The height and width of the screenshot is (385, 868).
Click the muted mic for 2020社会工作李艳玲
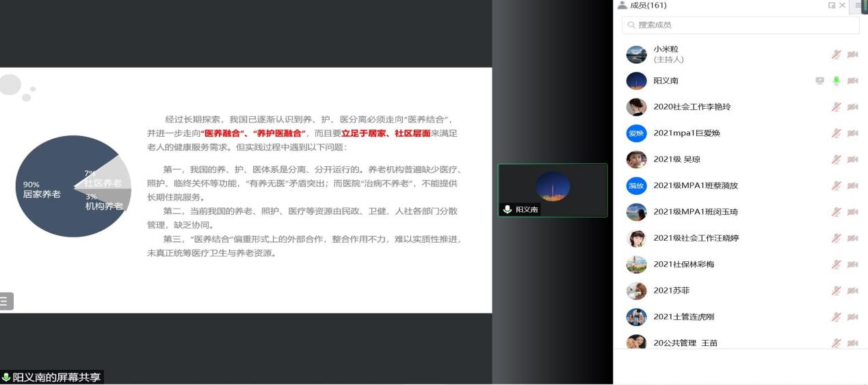(836, 107)
